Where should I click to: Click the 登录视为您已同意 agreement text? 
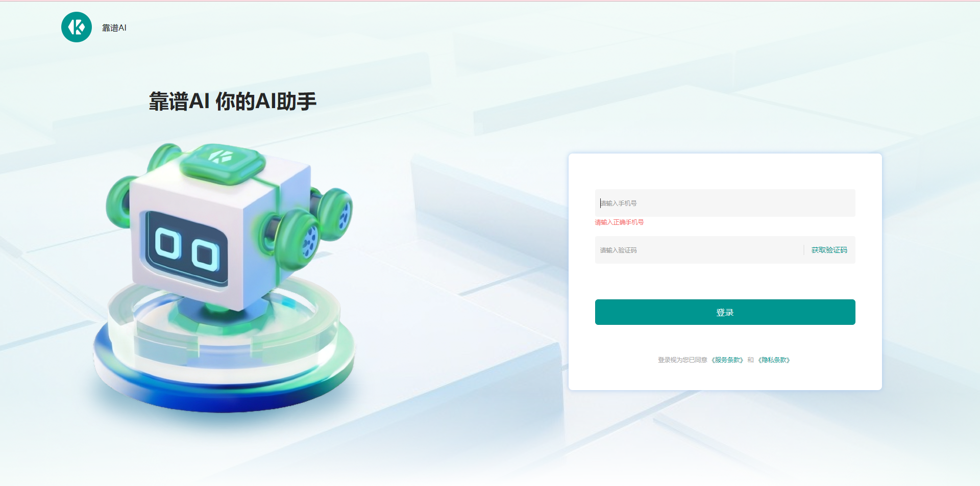(682, 360)
